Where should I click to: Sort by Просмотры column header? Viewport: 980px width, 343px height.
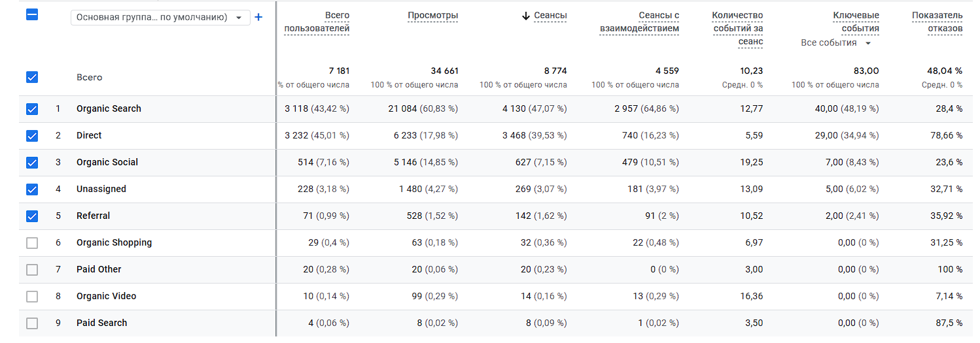coord(432,16)
